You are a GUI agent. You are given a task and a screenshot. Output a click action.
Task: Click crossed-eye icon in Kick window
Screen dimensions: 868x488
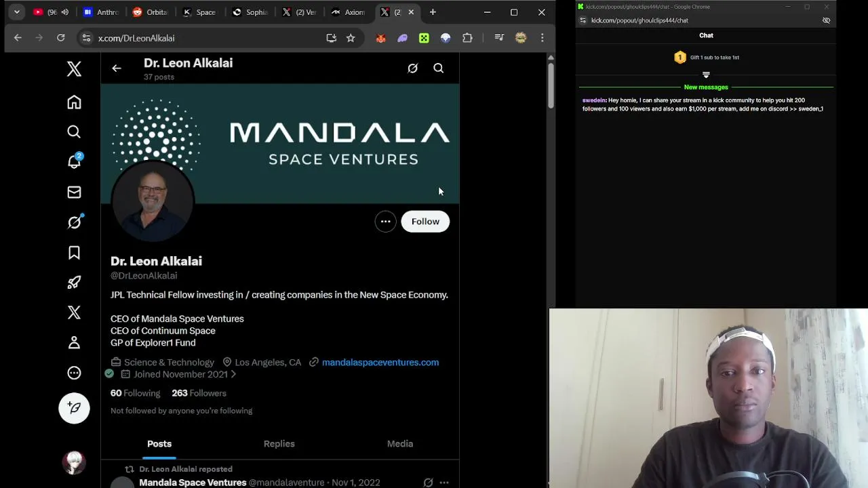click(x=826, y=20)
